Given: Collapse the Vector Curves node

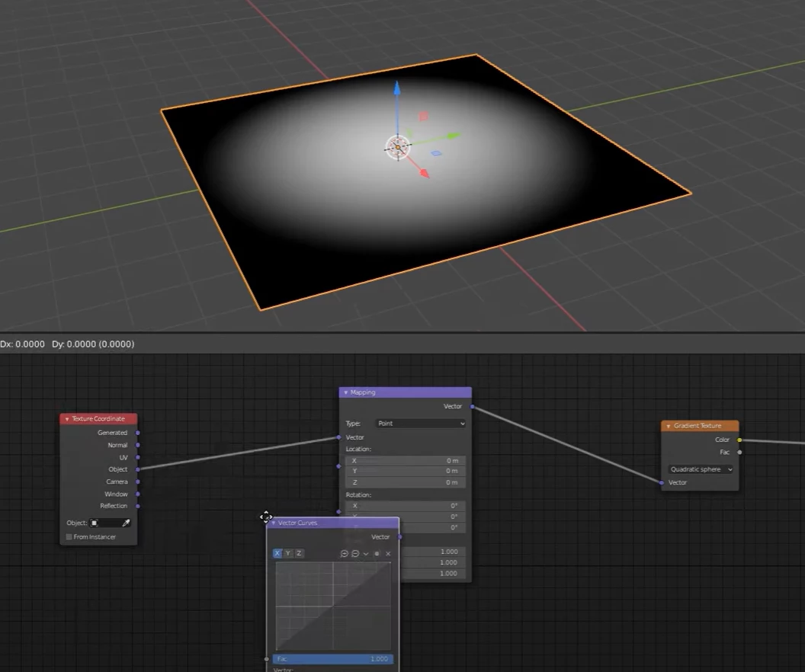Looking at the screenshot, I should (273, 523).
